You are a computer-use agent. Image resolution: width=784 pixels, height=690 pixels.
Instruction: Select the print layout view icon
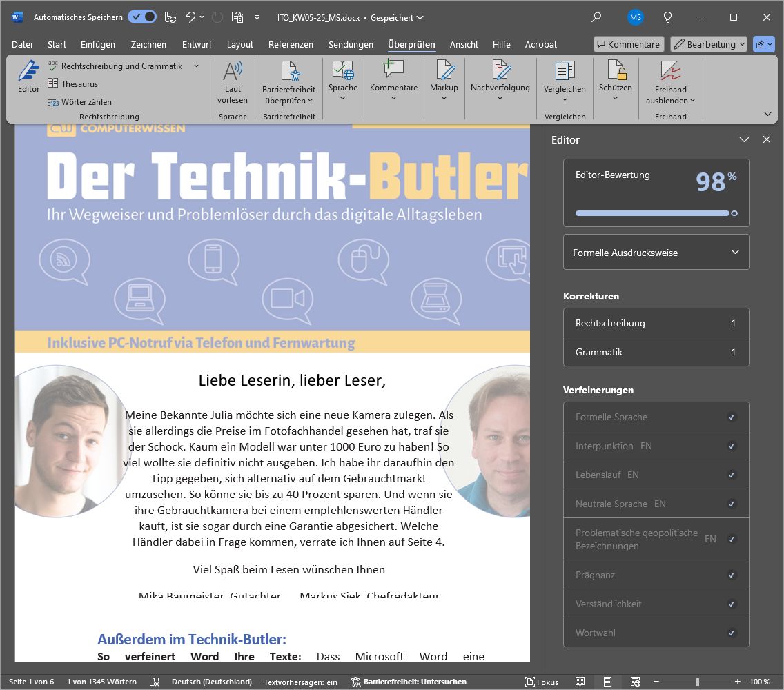pos(607,682)
